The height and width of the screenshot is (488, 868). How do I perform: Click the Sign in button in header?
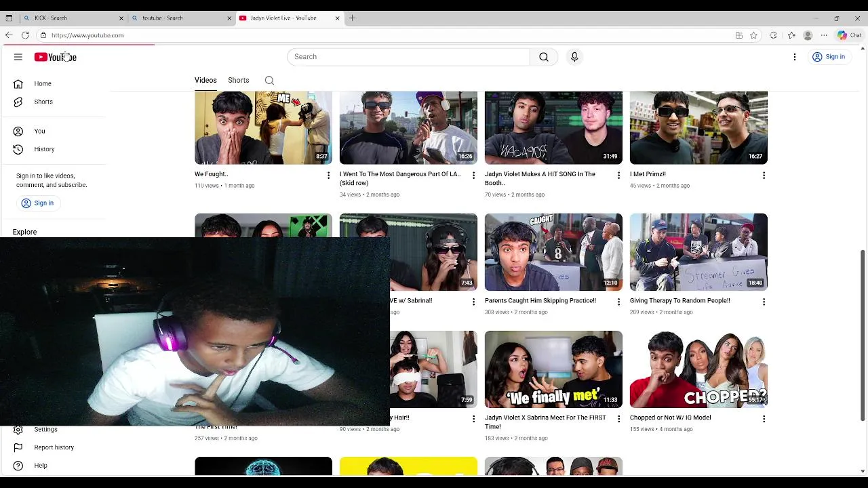tap(829, 57)
